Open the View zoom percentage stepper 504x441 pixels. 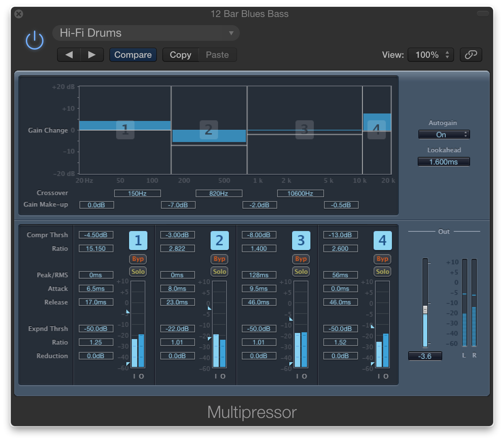pyautogui.click(x=431, y=55)
